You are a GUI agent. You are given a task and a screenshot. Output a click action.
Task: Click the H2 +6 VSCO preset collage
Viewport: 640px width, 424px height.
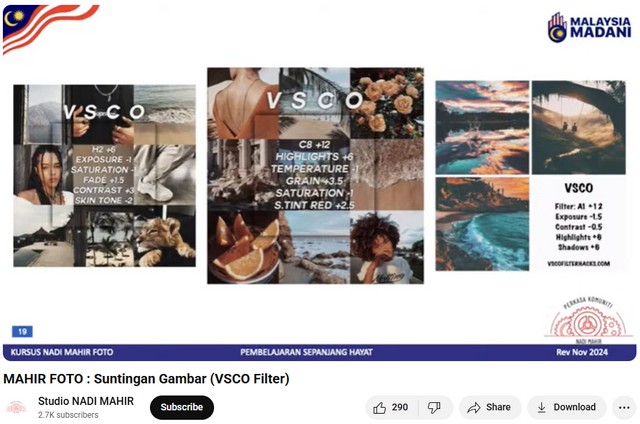pyautogui.click(x=104, y=176)
